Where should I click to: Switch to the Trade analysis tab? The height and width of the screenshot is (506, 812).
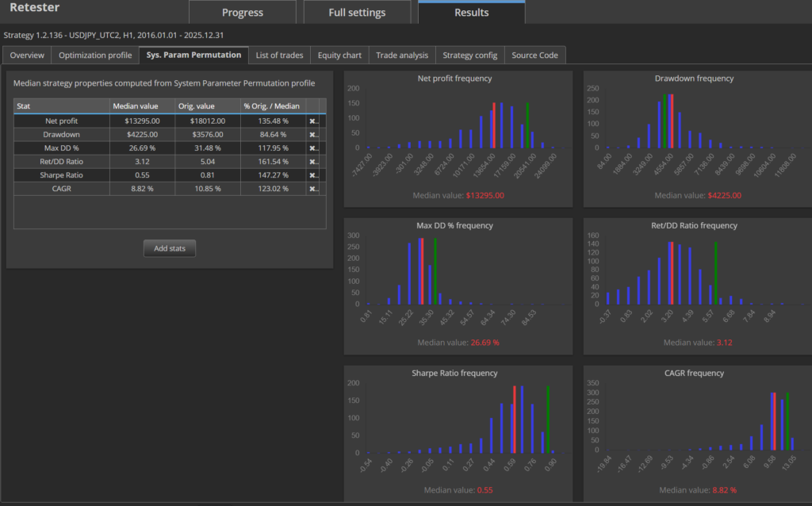point(402,55)
